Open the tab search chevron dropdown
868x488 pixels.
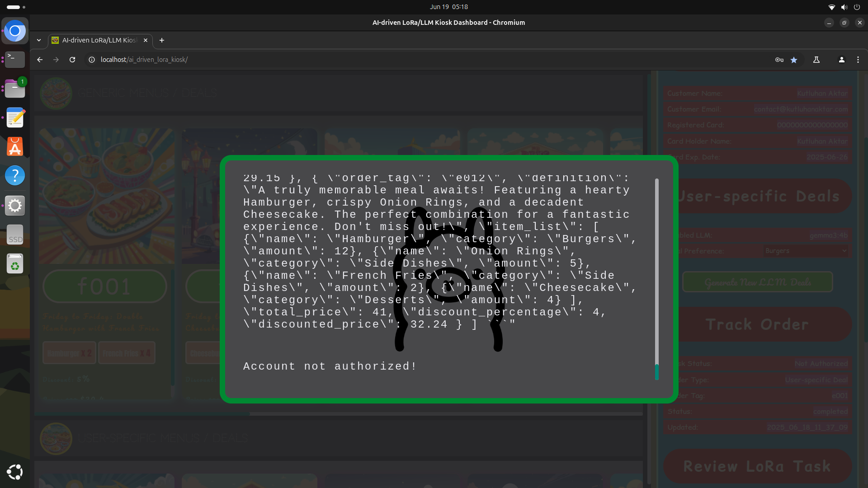[x=39, y=40]
